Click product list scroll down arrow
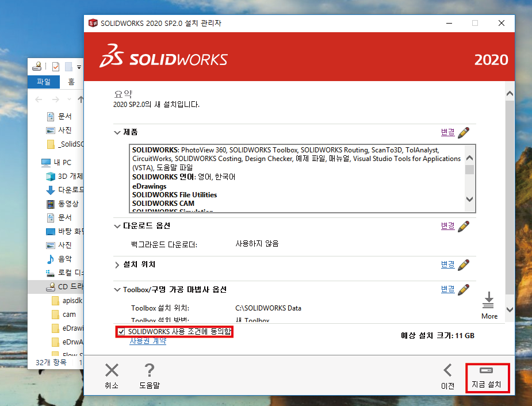 click(x=469, y=199)
